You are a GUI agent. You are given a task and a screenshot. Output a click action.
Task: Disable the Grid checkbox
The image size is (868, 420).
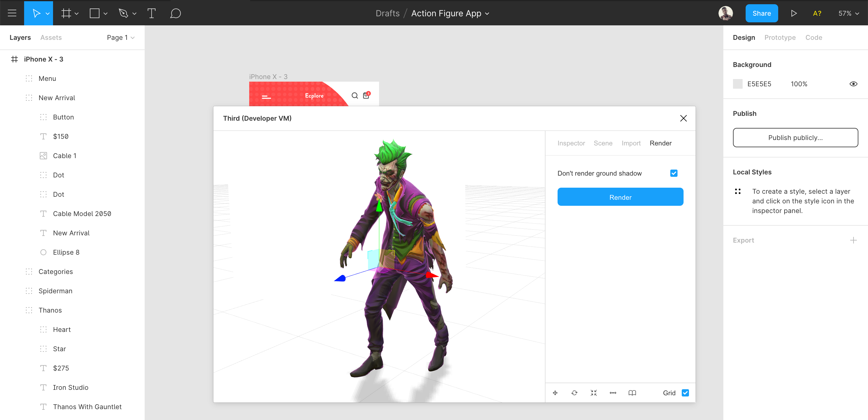[x=685, y=393]
